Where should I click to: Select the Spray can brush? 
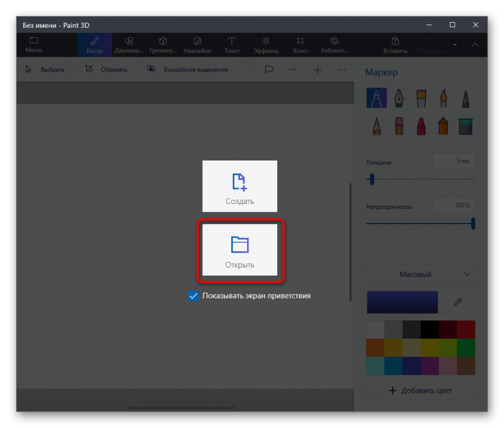tap(444, 126)
